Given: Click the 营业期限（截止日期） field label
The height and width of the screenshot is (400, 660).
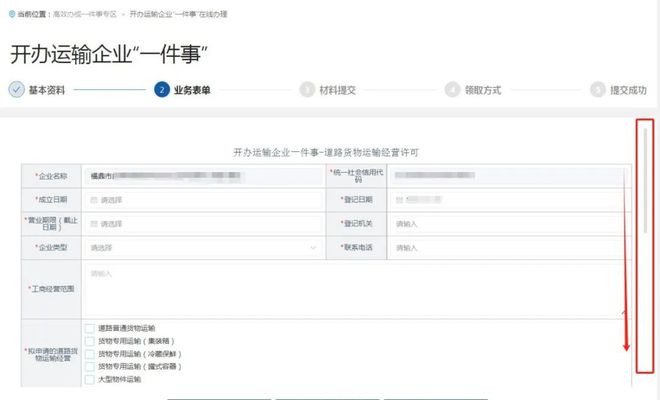Looking at the screenshot, I should click(x=51, y=224).
